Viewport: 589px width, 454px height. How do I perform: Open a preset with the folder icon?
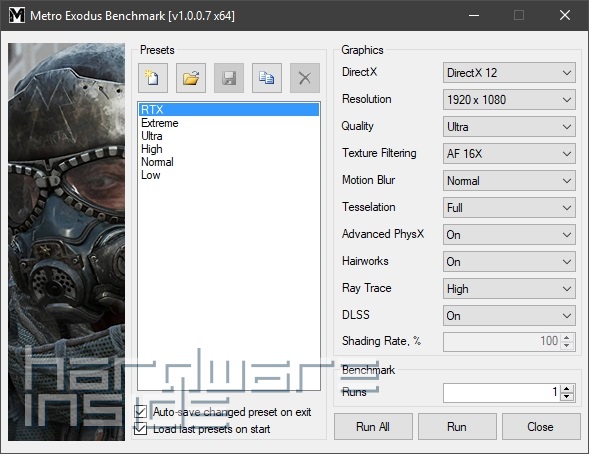(x=191, y=78)
